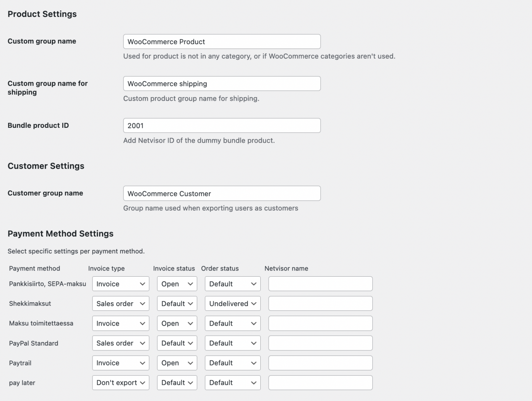Open Invoice type dropdown for Pankkisiirto, SEPA-maksu
The height and width of the screenshot is (401, 532).
click(x=120, y=284)
